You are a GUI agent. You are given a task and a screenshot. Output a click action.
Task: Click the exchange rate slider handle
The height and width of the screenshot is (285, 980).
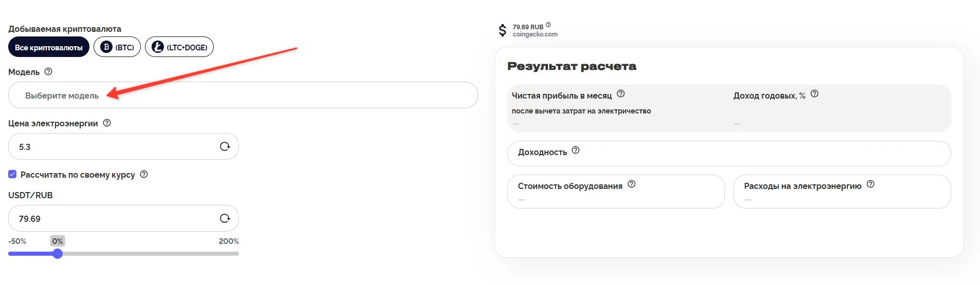[58, 254]
